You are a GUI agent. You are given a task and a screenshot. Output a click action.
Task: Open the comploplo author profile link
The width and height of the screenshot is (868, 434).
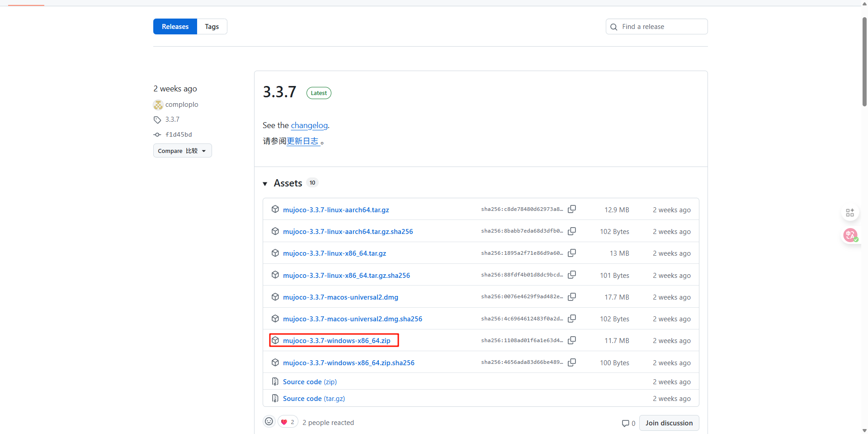point(182,105)
